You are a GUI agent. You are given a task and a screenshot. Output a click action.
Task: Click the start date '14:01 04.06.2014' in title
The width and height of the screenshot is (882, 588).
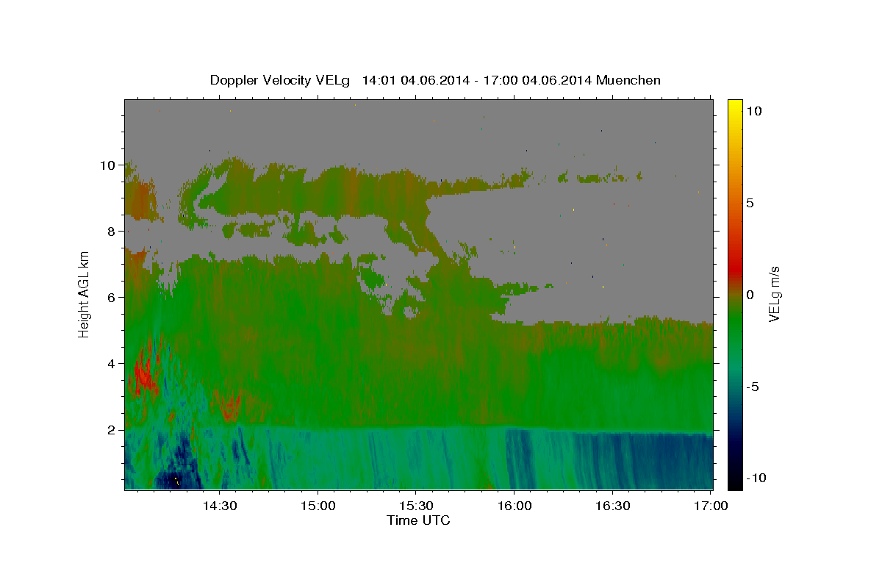click(x=416, y=80)
